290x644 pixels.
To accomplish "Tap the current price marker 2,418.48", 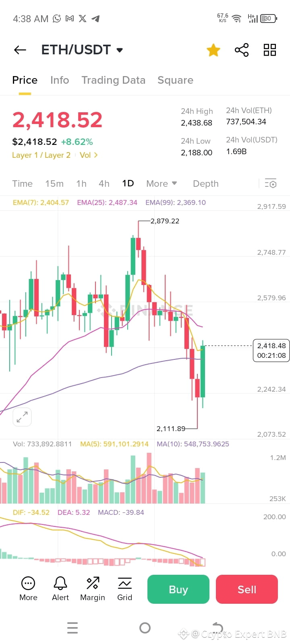I will click(x=271, y=351).
